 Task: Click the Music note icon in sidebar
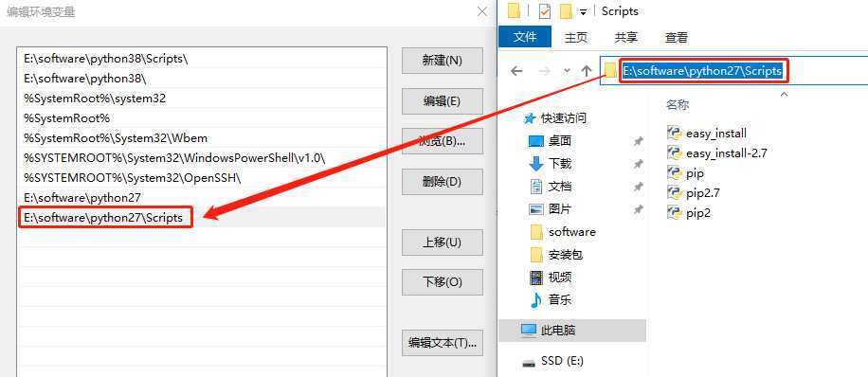click(535, 300)
